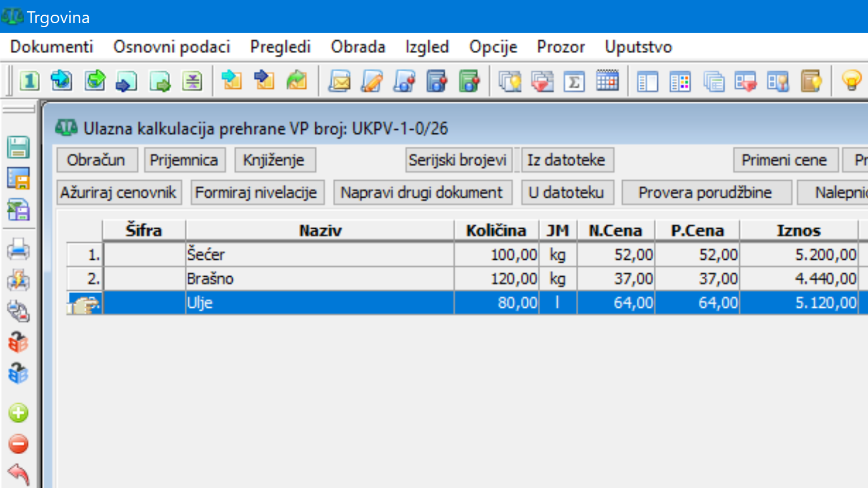This screenshot has width=868, height=488.
Task: Open the Opcije menu
Action: click(493, 47)
